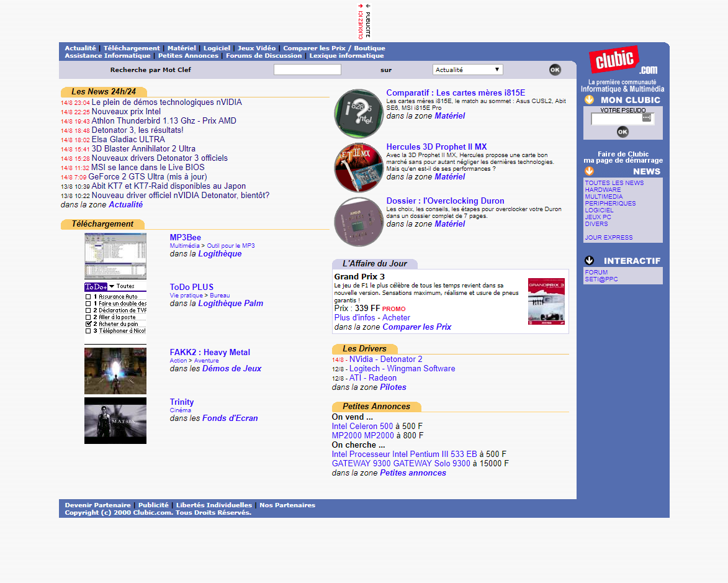Open the 'Logitech - Wingman Software' driver link

point(402,368)
